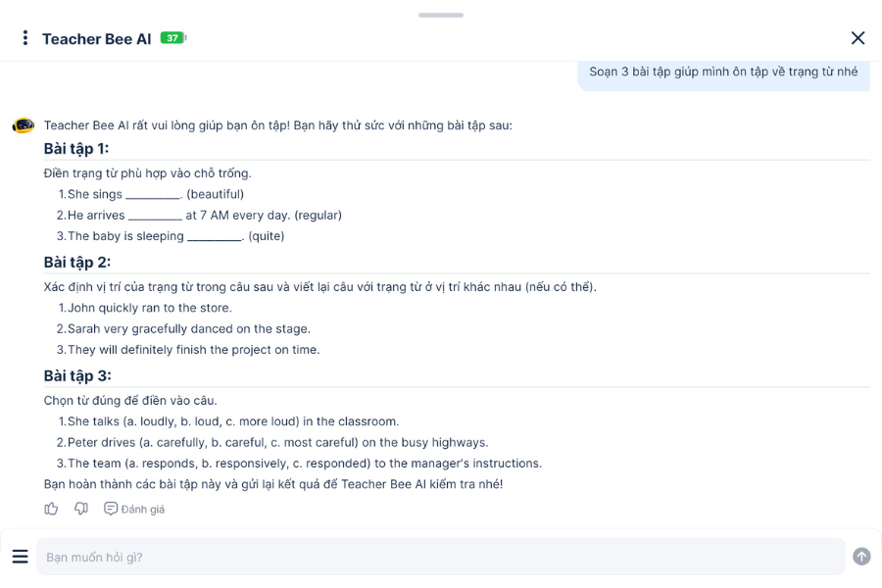Close the Teacher Bee AI chat panel

tap(857, 38)
